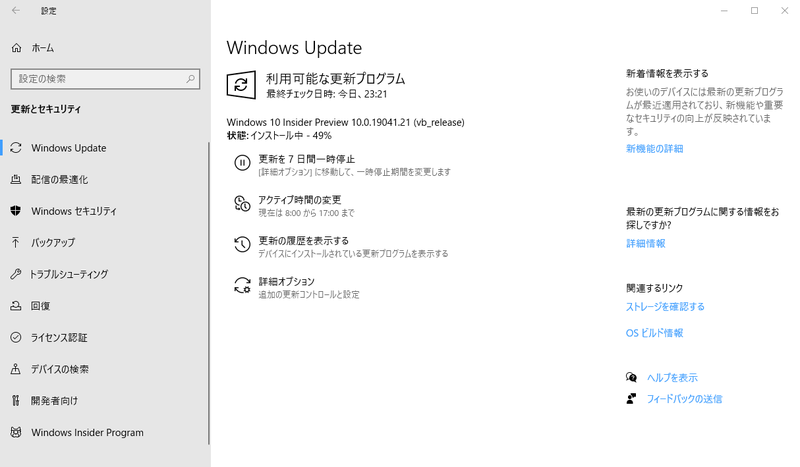Click the feedback person icon beside フィードバックの送信

631,399
